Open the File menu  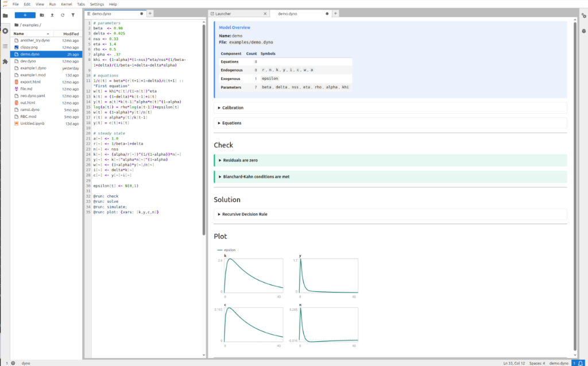point(16,4)
